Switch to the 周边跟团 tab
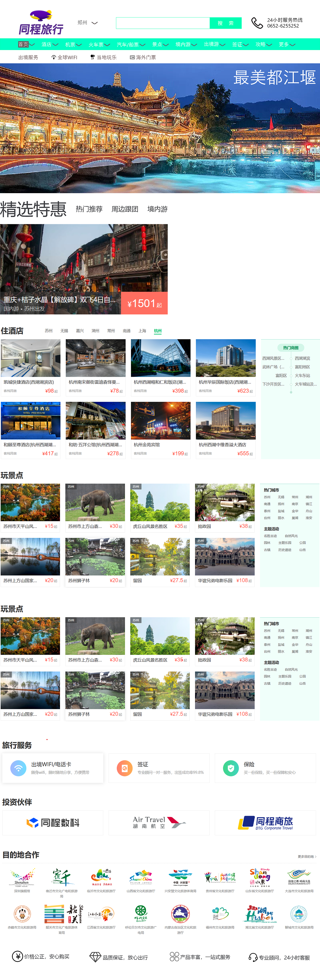This screenshot has height=980, width=320. (x=125, y=209)
